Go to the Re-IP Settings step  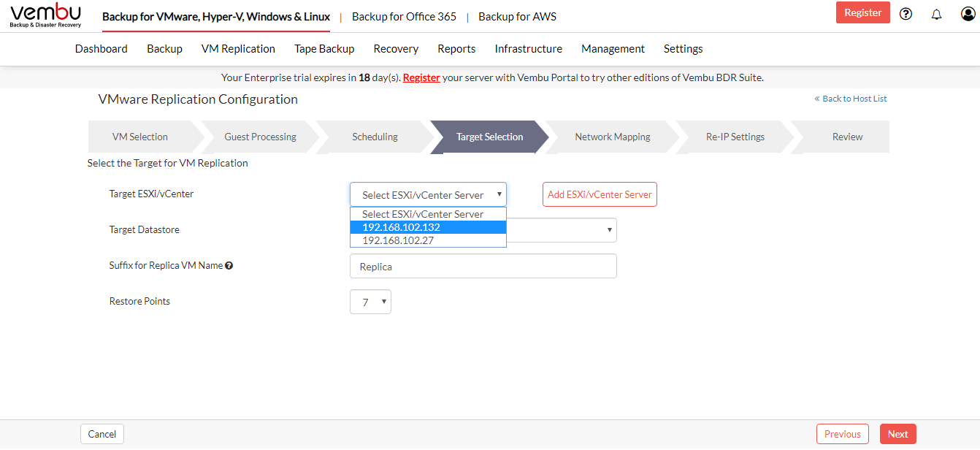[x=735, y=137]
